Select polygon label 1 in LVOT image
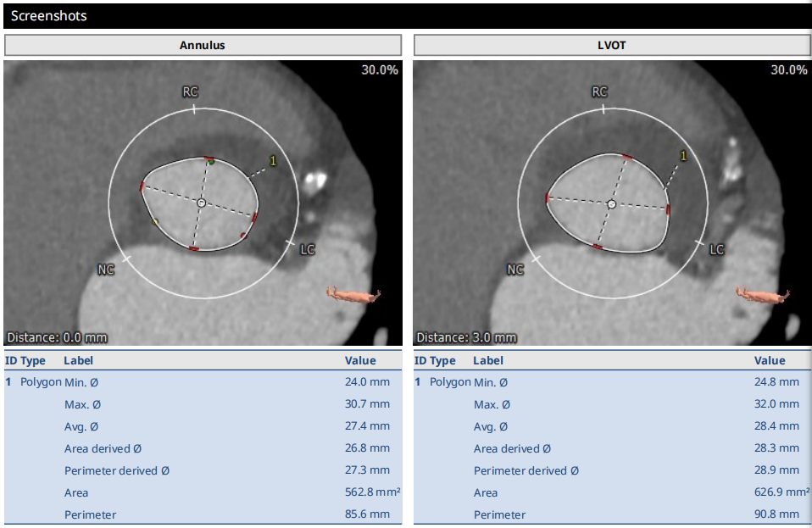Image resolution: width=812 pixels, height=528 pixels. (683, 156)
